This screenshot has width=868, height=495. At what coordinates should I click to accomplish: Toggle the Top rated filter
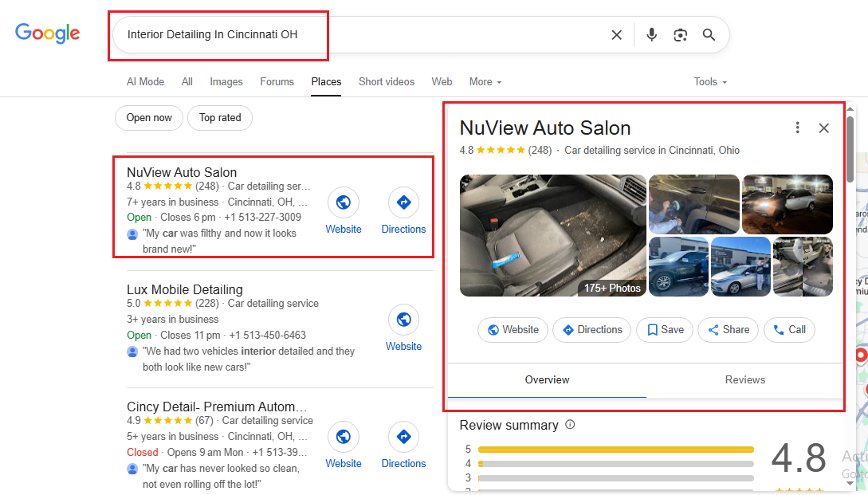click(x=220, y=118)
